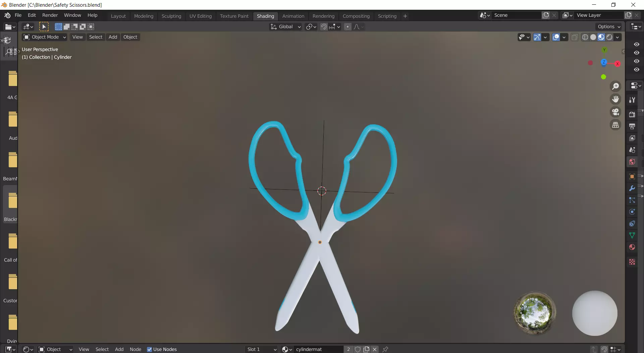Click the zoom view magnifier icon
This screenshot has height=353, width=644.
click(x=615, y=86)
